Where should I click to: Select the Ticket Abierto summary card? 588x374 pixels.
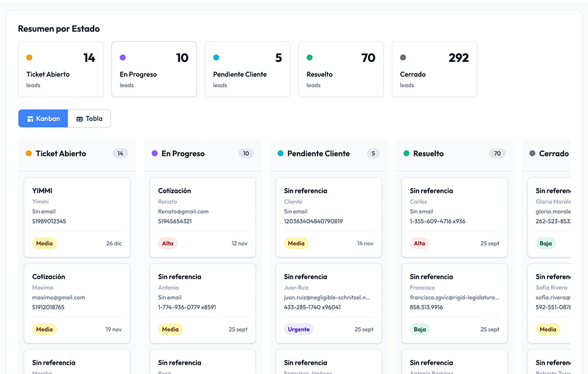[61, 69]
